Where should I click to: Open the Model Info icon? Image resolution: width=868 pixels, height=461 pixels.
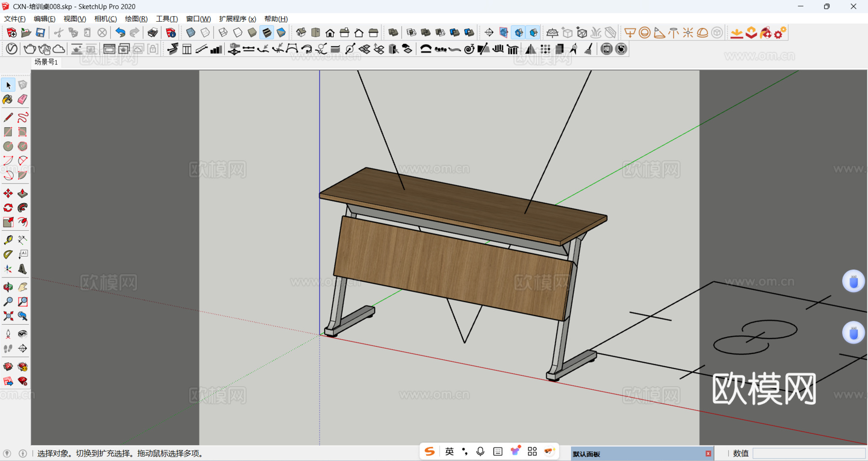(171, 33)
